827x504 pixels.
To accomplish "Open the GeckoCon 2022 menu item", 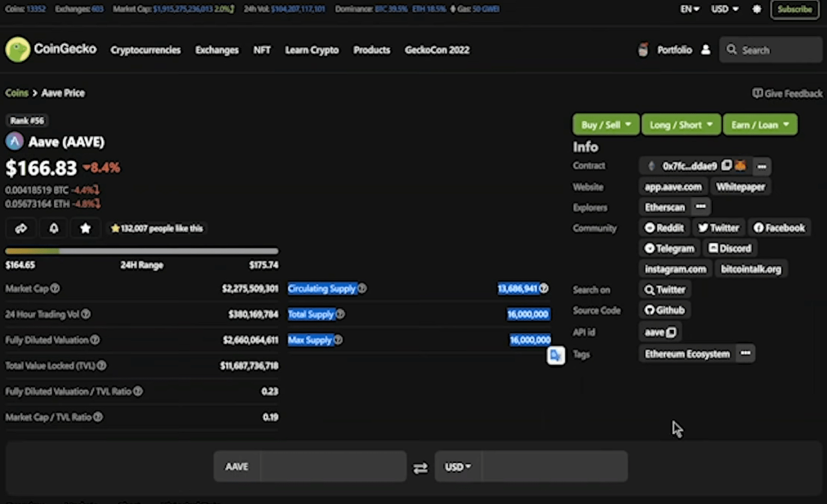I will point(437,50).
